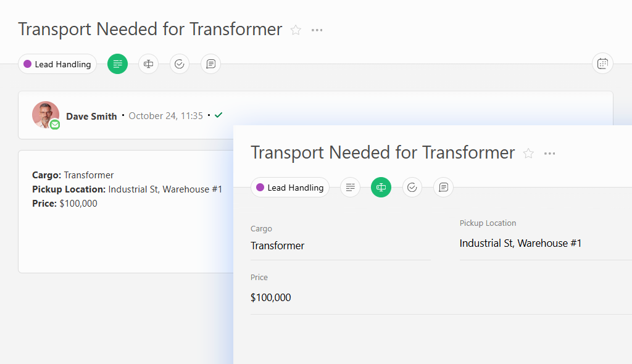Open the tasks icon in the overlay panel
Screen dimensions: 632x364
412,187
